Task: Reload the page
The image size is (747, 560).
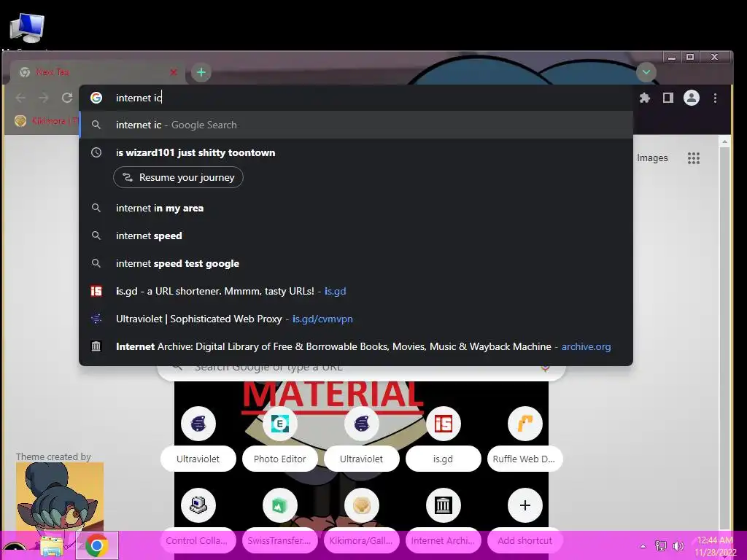Action: [x=67, y=98]
